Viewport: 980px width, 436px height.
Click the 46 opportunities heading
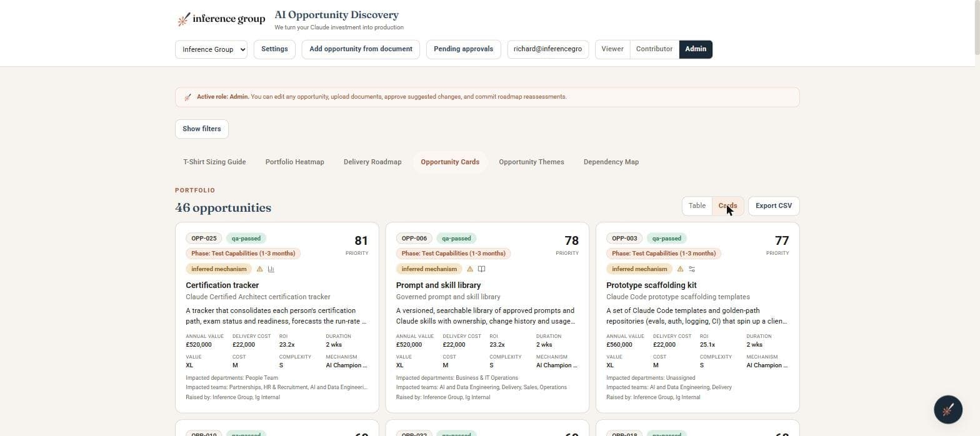point(223,208)
